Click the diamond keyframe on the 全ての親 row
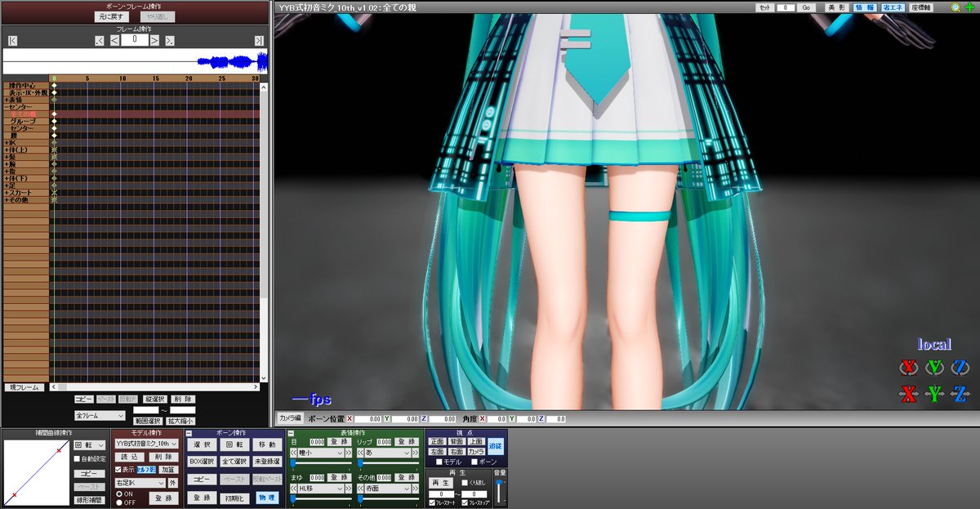Image resolution: width=980 pixels, height=509 pixels. coord(54,114)
